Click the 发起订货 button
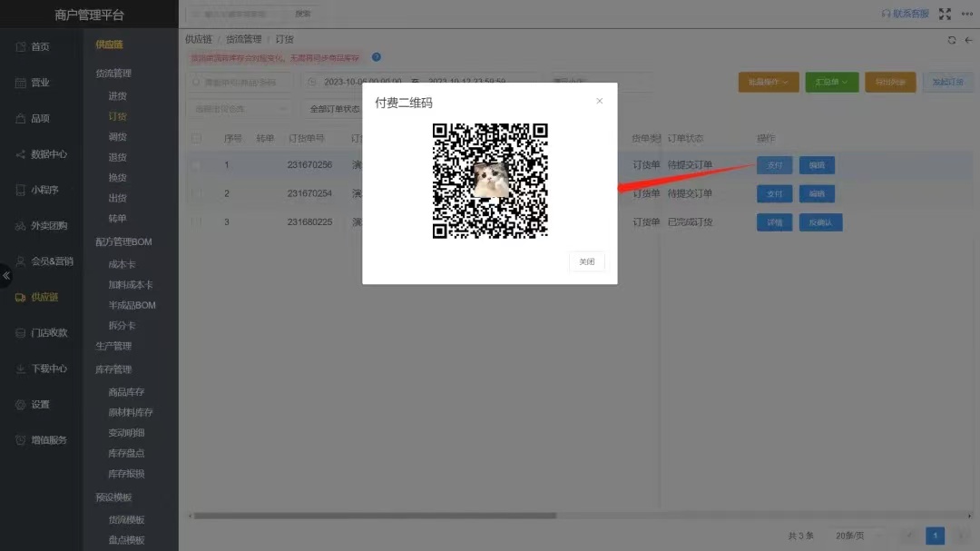Viewport: 980px width, 551px height. [x=948, y=82]
